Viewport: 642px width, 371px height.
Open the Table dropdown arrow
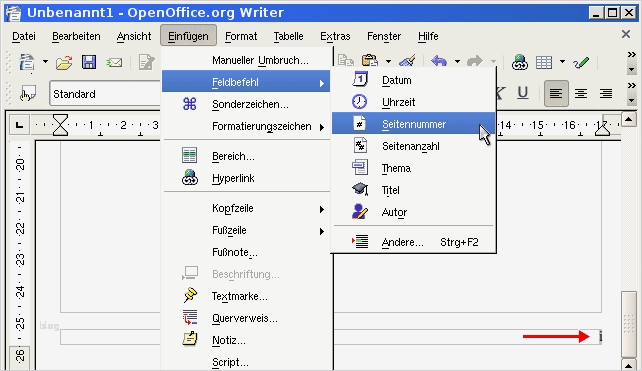pyautogui.click(x=563, y=62)
